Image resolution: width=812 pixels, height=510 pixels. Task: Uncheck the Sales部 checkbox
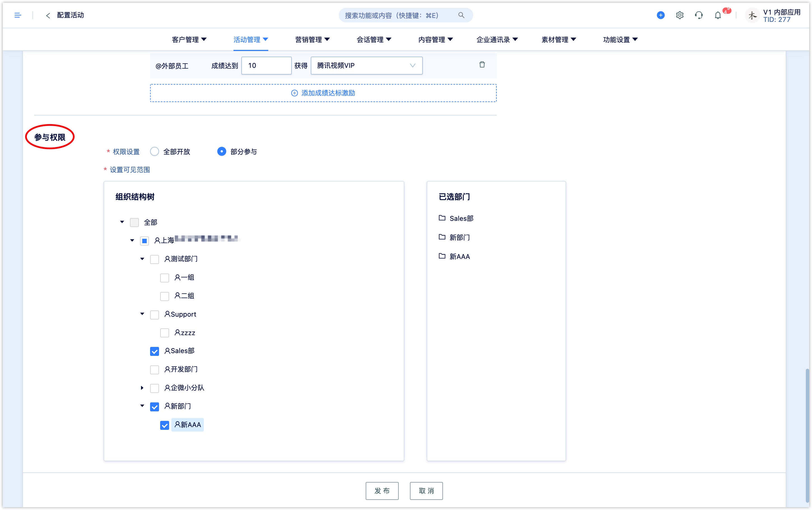click(x=154, y=351)
